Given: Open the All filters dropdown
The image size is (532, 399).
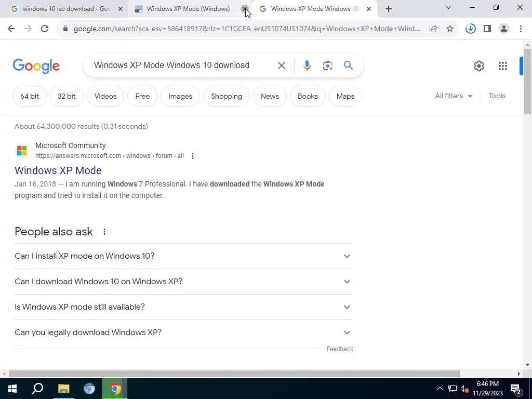Looking at the screenshot, I should [453, 96].
